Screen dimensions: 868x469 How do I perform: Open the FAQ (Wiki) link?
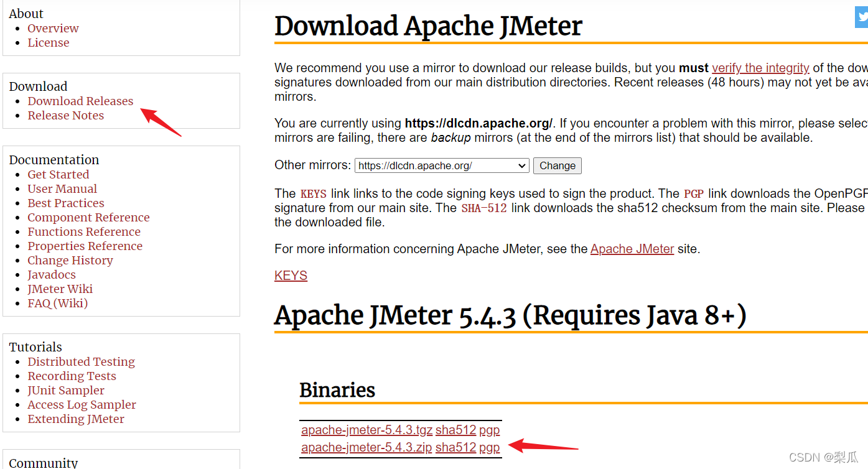point(57,303)
